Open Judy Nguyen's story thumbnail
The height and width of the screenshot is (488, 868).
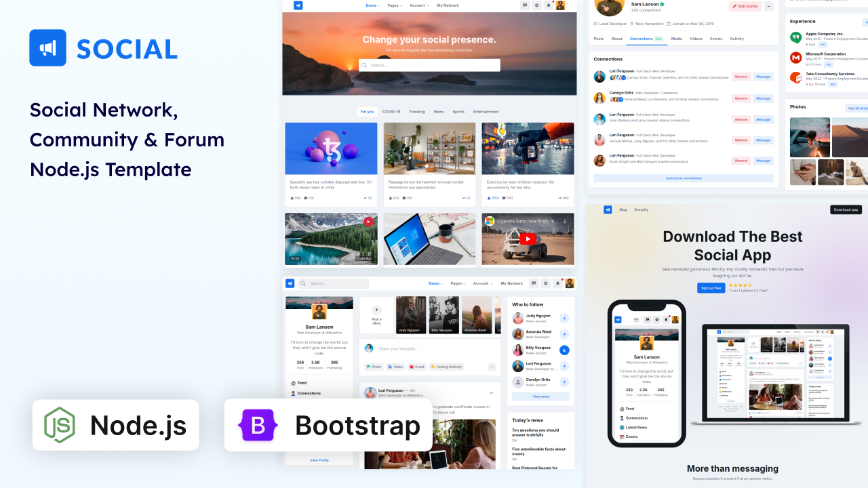pos(411,315)
